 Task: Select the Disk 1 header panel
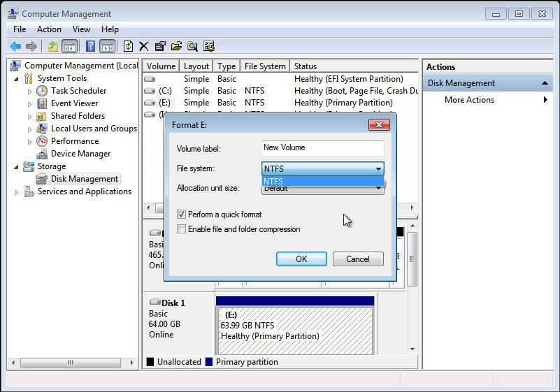click(x=178, y=323)
